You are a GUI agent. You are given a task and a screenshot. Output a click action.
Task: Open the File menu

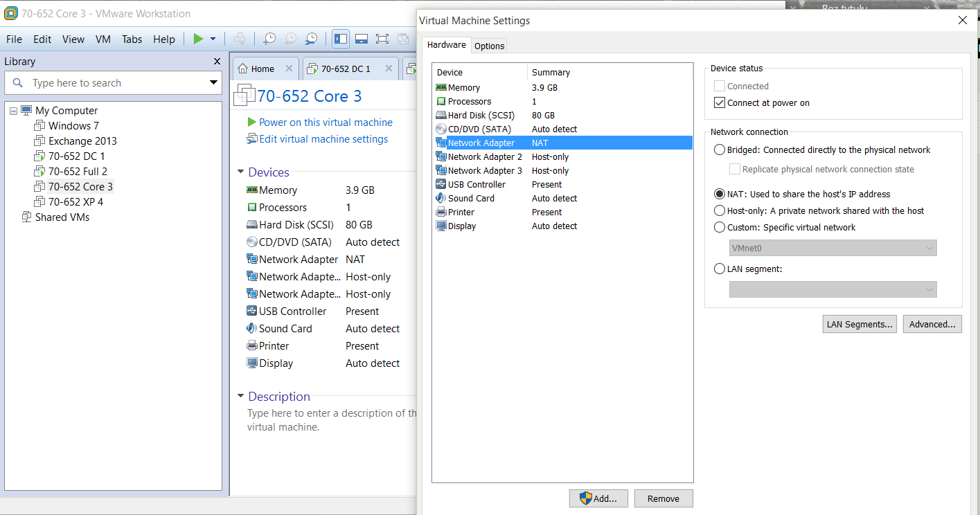[x=14, y=39]
